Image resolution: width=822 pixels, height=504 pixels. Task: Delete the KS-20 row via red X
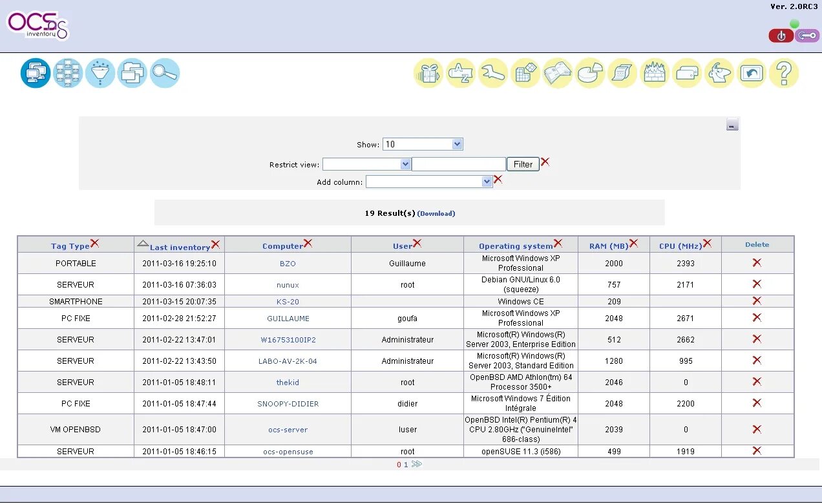[757, 301]
